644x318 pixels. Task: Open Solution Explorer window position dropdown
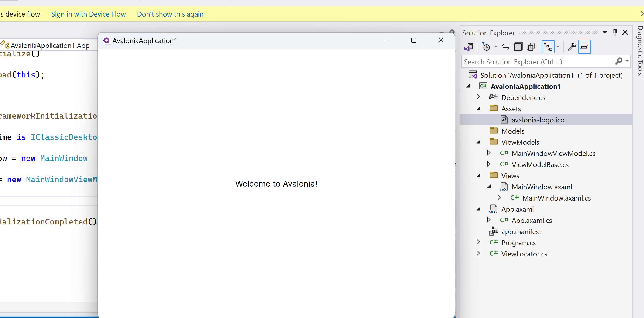605,33
